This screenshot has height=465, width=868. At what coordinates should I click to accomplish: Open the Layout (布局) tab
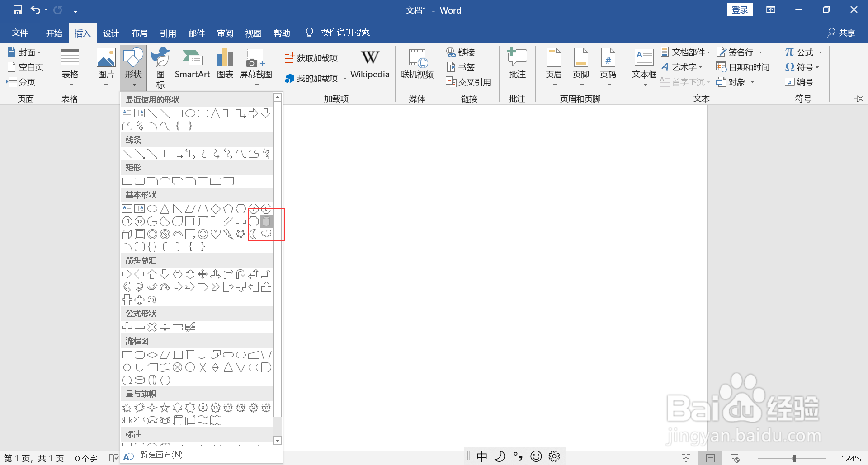(140, 33)
